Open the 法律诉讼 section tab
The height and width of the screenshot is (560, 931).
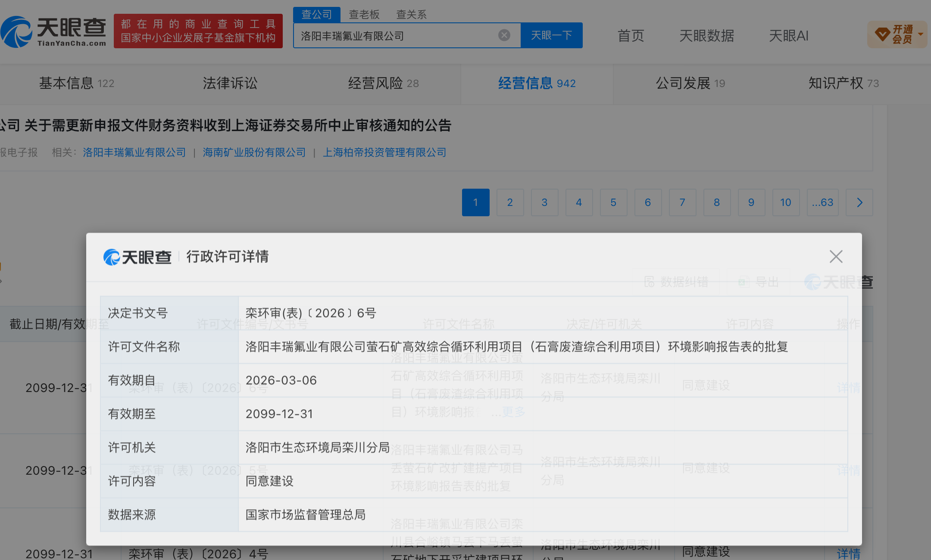(230, 83)
